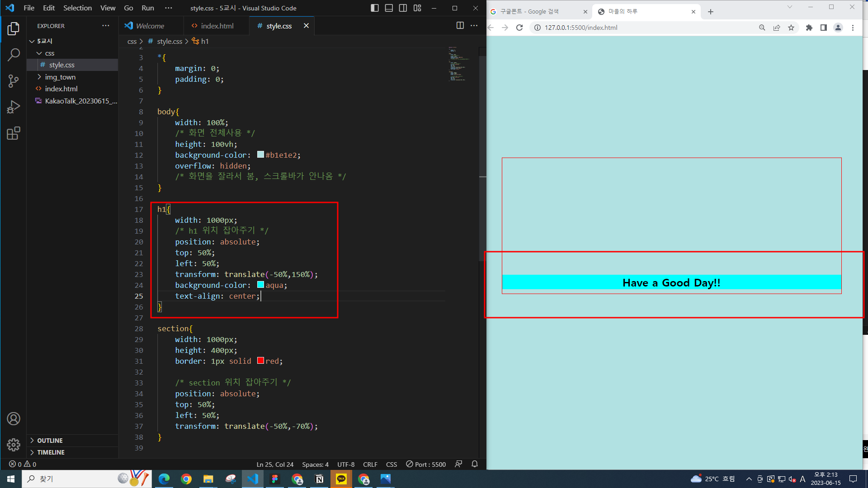Toggle the primary side bar layout button

[374, 8]
